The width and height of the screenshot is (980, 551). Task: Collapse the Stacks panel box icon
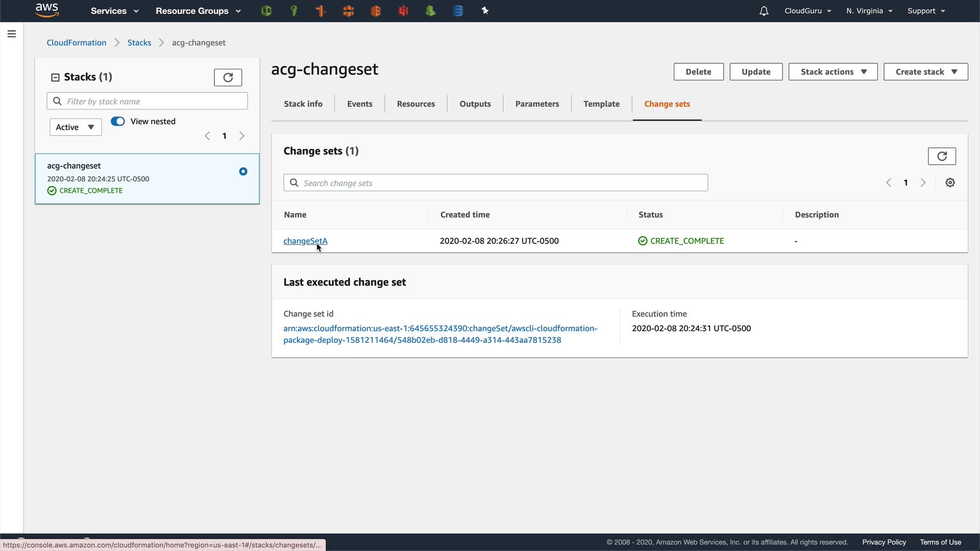coord(55,78)
